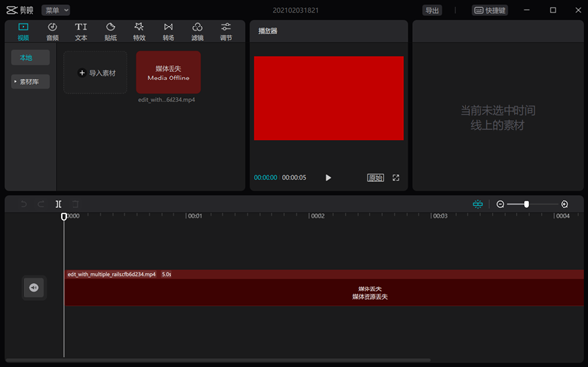Open the 转场 transitions panel

[x=169, y=31]
